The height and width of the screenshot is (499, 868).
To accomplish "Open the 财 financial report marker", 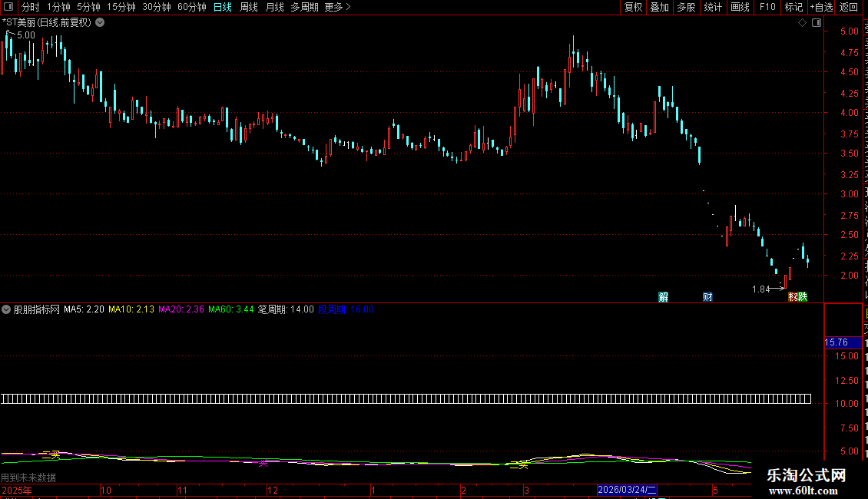I will tap(707, 297).
